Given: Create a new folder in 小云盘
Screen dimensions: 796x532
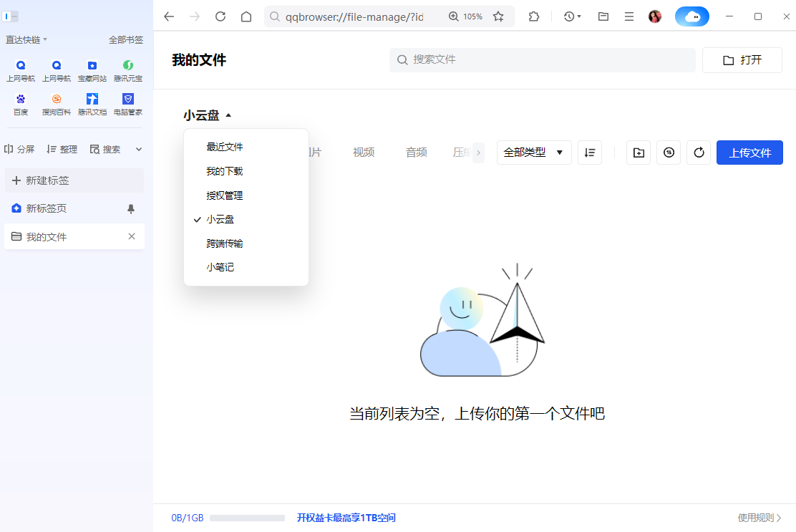Looking at the screenshot, I should pos(639,153).
